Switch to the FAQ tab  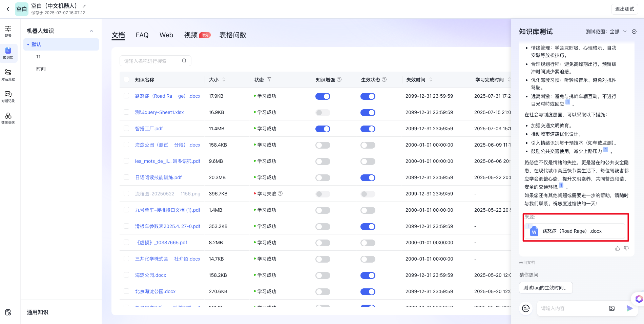click(142, 35)
